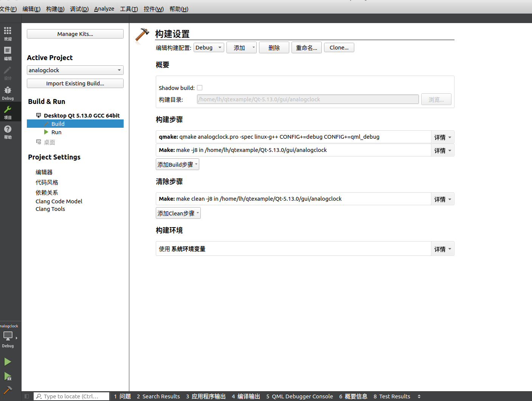Toggle the output pane sidebar icon

coord(26,396)
